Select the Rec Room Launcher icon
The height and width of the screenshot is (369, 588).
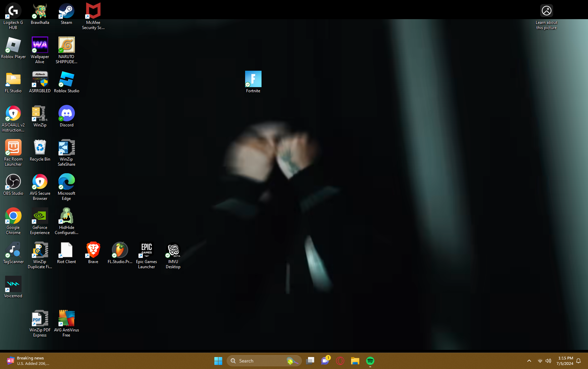coord(13,153)
